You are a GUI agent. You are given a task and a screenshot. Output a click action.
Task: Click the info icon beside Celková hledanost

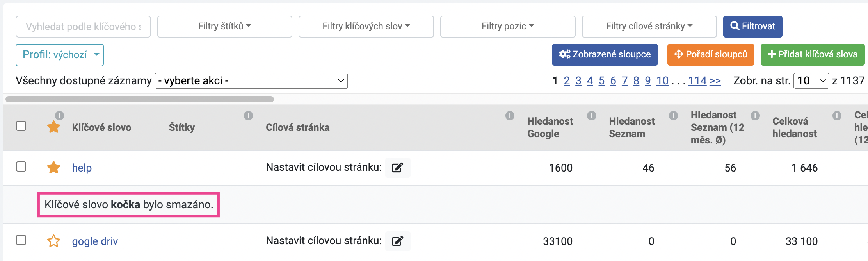(755, 116)
